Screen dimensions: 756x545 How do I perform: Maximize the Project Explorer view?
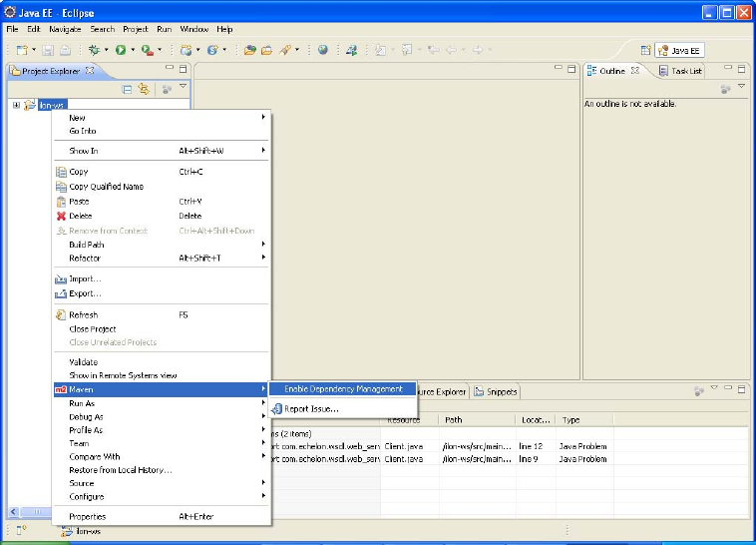(183, 69)
